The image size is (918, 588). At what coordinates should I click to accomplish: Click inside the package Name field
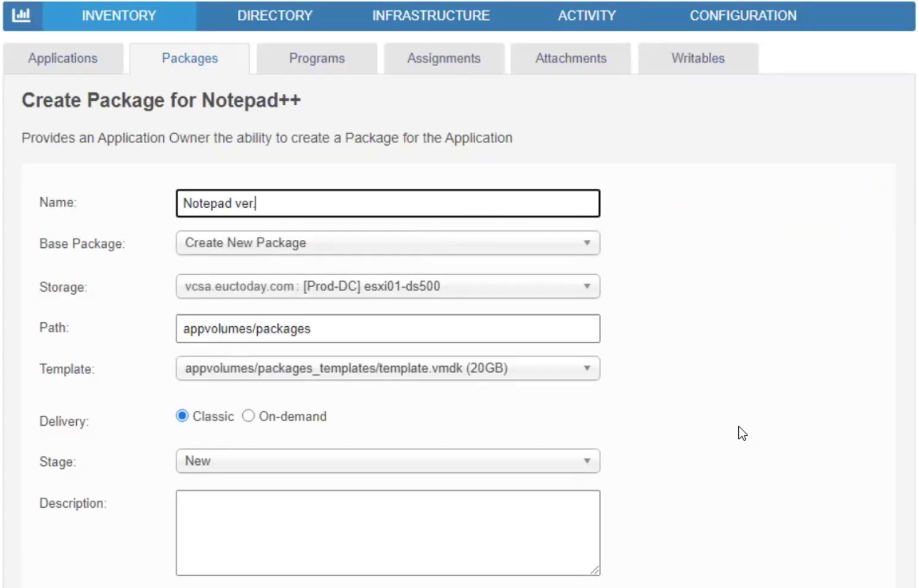[387, 203]
